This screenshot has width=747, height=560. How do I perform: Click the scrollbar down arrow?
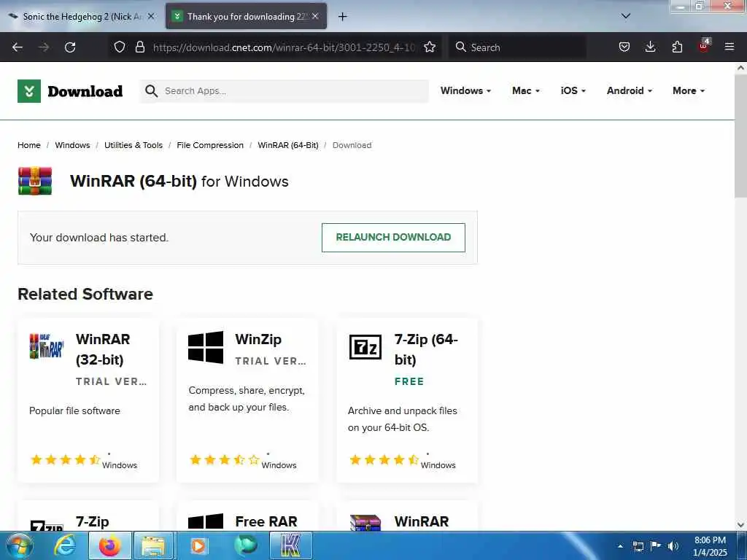point(740,525)
